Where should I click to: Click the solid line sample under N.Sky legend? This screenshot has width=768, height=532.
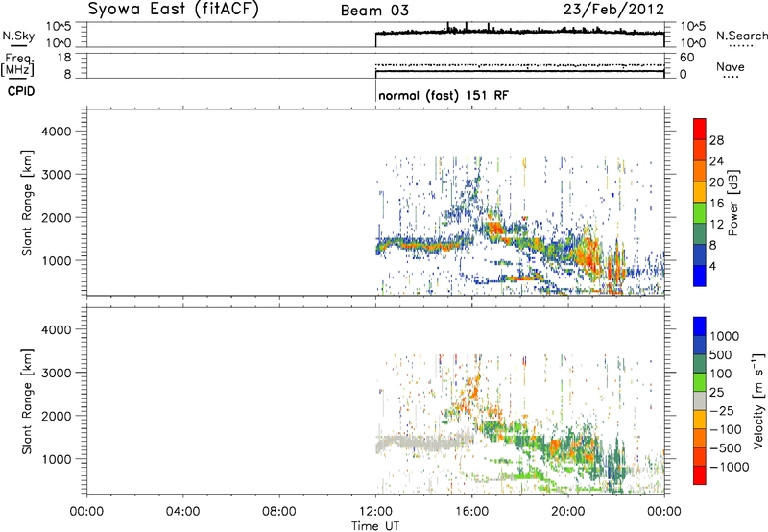point(18,46)
